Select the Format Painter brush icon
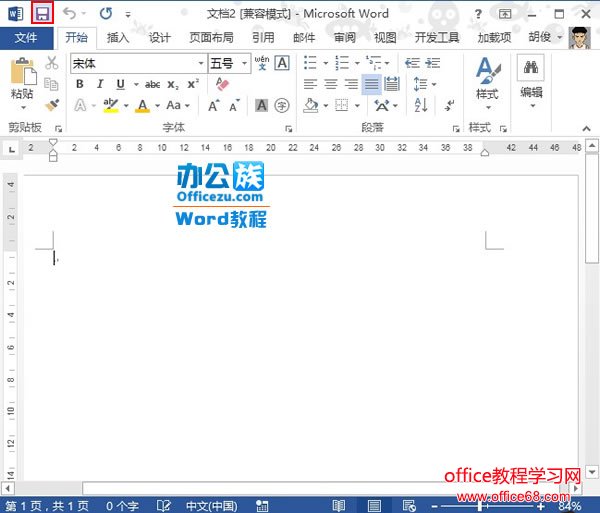 coord(52,105)
